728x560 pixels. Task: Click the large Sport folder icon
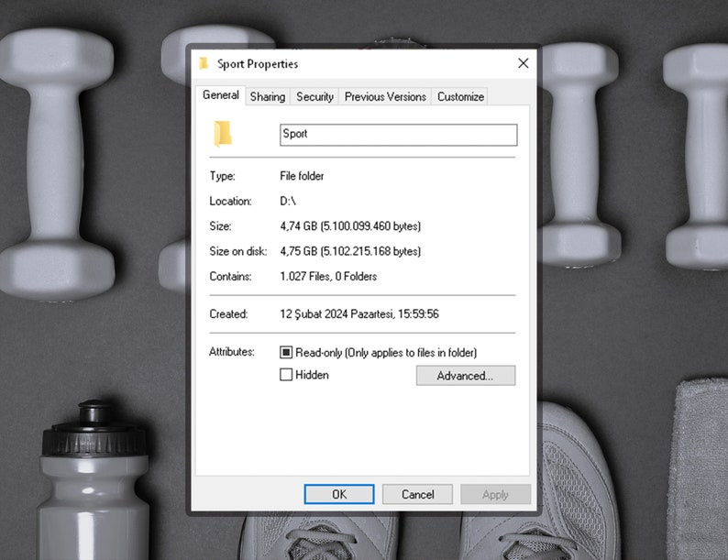[223, 134]
